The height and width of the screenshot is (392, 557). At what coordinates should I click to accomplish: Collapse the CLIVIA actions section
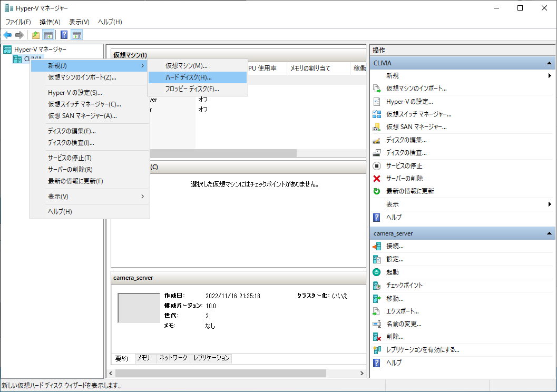click(x=549, y=63)
